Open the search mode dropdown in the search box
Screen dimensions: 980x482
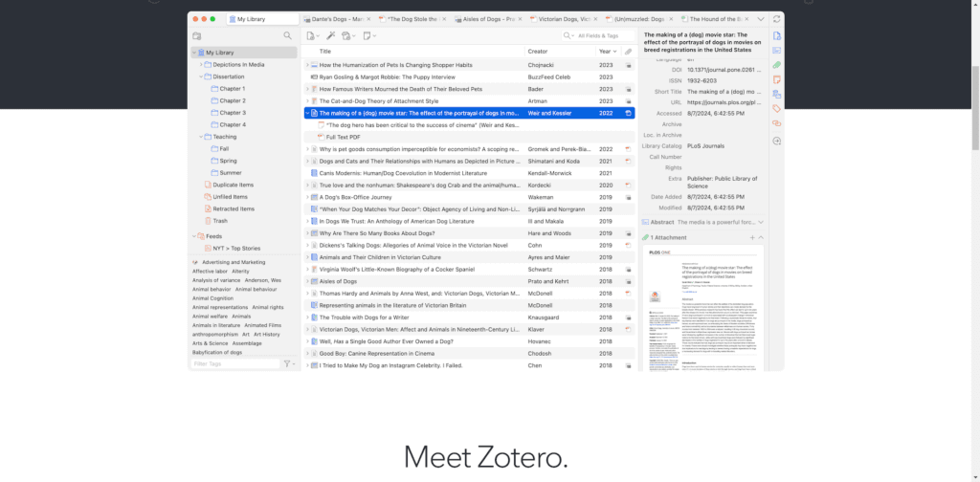[568, 36]
